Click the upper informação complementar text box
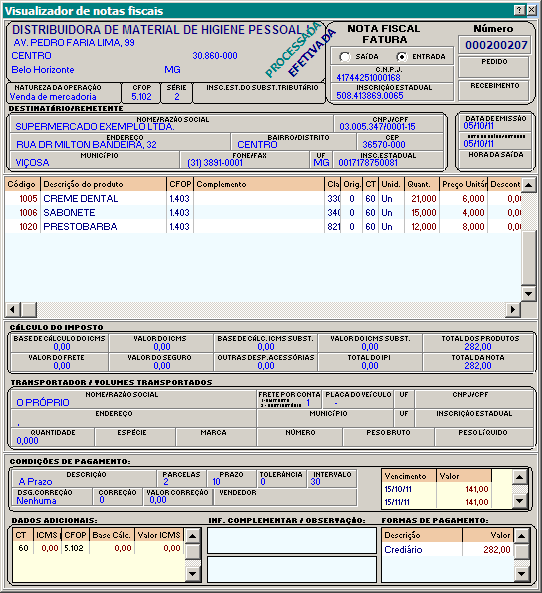 coord(292,540)
